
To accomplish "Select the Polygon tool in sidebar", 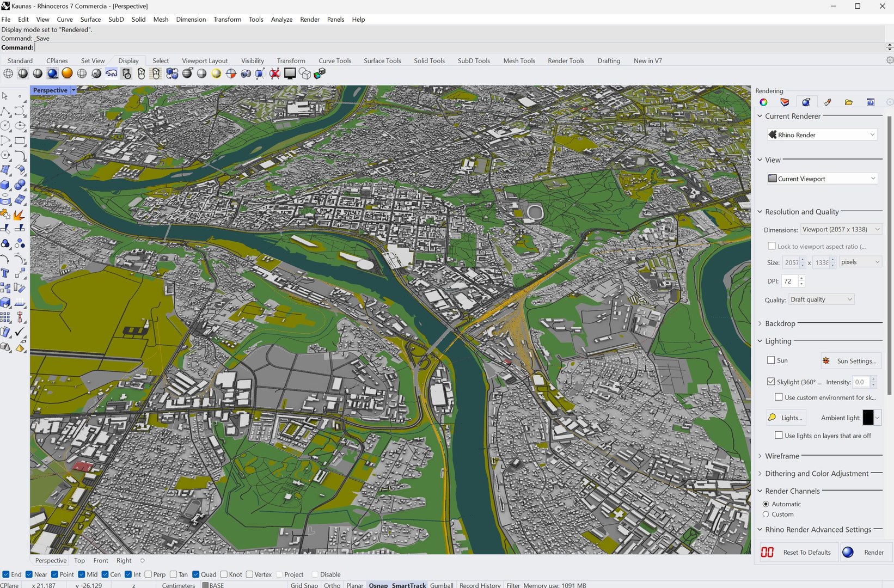I will pyautogui.click(x=5, y=155).
